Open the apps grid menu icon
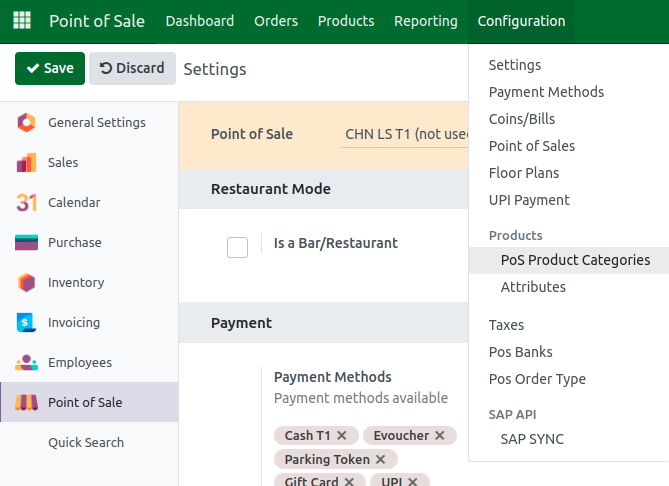The image size is (669, 486). [22, 20]
